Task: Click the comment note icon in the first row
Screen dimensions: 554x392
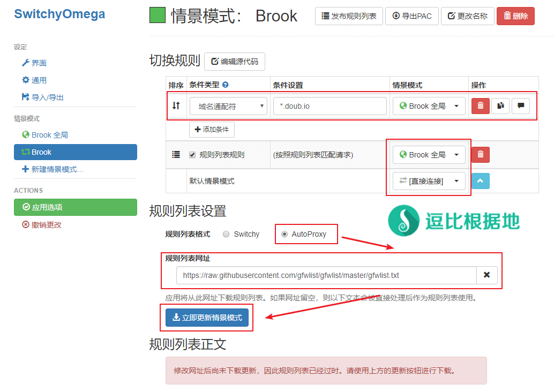Action: pyautogui.click(x=520, y=106)
